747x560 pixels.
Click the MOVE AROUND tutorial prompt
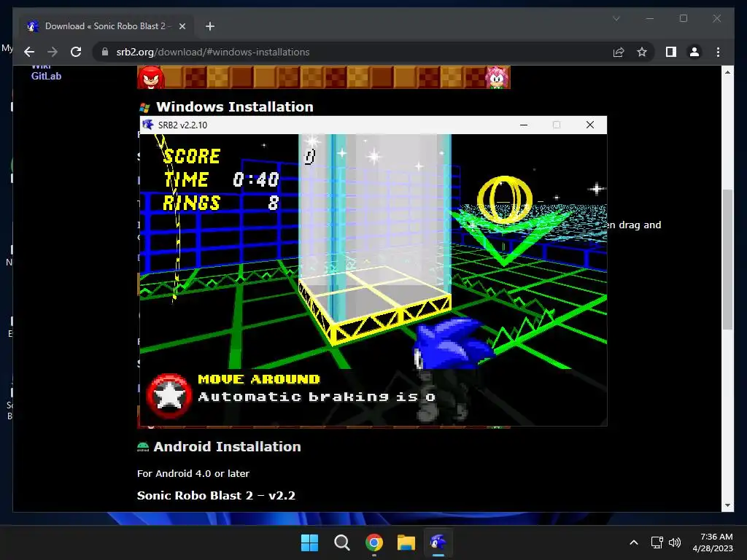tap(259, 379)
